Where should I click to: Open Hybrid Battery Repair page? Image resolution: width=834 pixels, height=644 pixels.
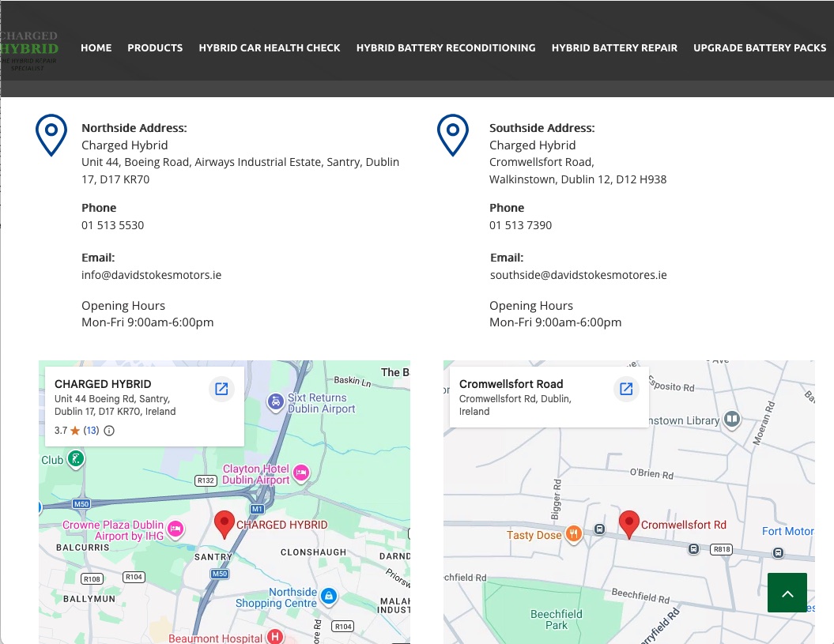[614, 48]
